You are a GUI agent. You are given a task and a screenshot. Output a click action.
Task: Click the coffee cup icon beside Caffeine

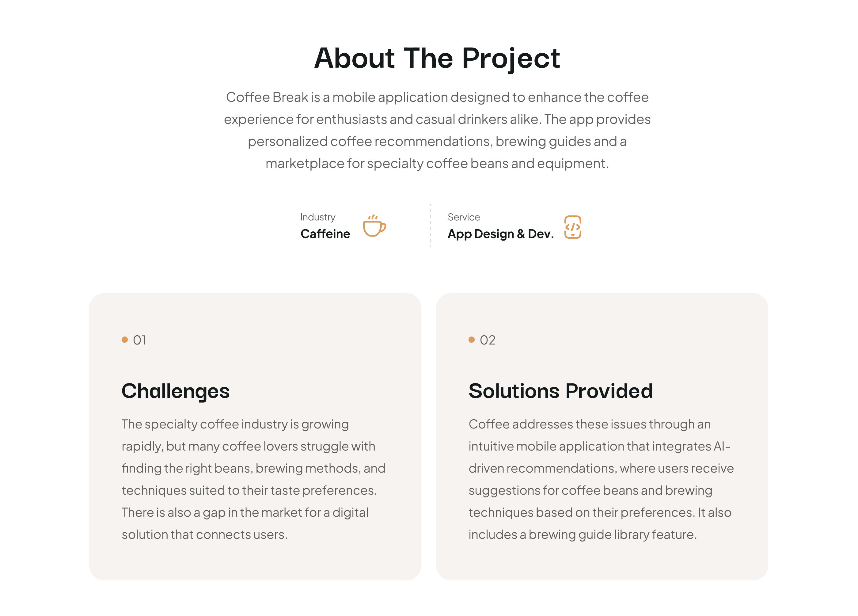point(374,226)
